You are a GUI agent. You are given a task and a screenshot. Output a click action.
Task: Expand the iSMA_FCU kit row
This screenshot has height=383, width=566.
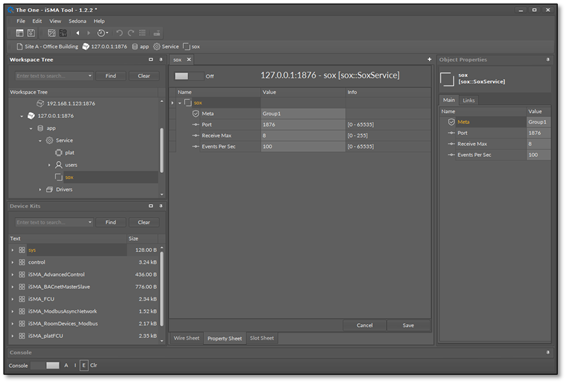(13, 299)
